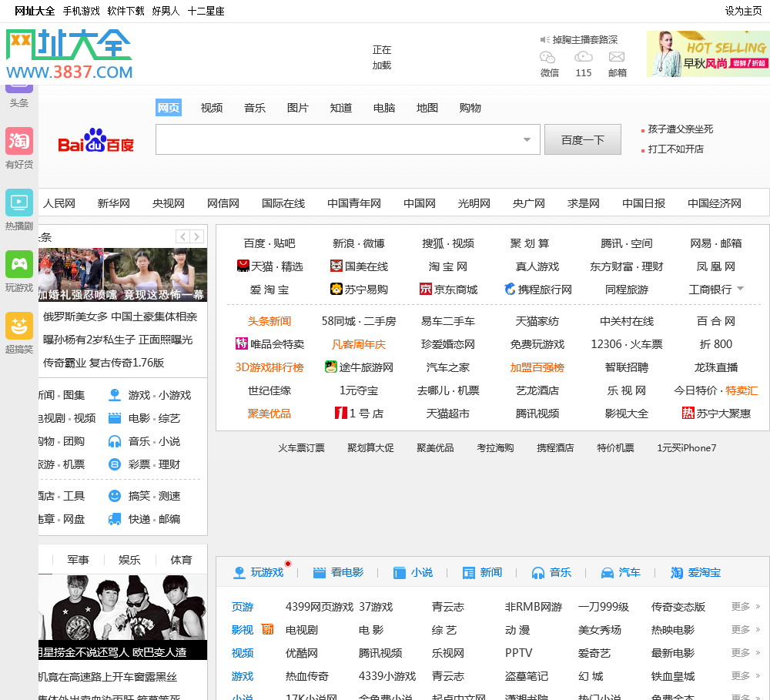The image size is (770, 700).
Task: Click the smiley icon beside 搞笑·测速
Action: tap(115, 496)
